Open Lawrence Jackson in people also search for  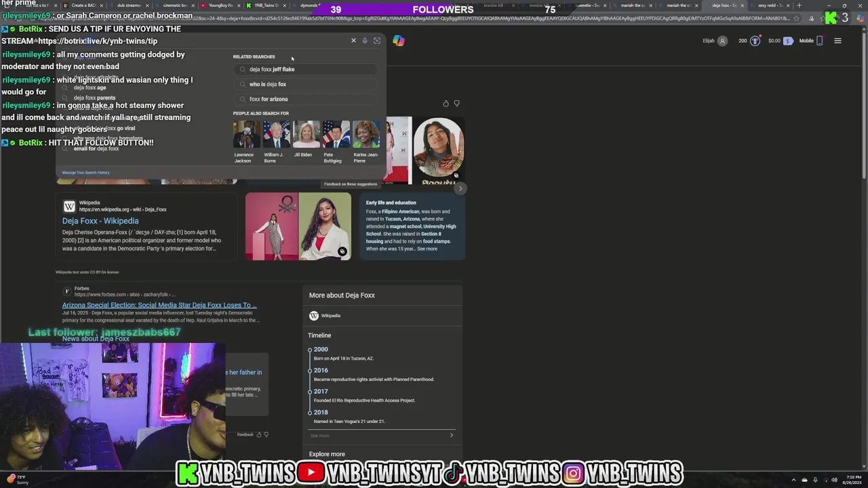(246, 134)
